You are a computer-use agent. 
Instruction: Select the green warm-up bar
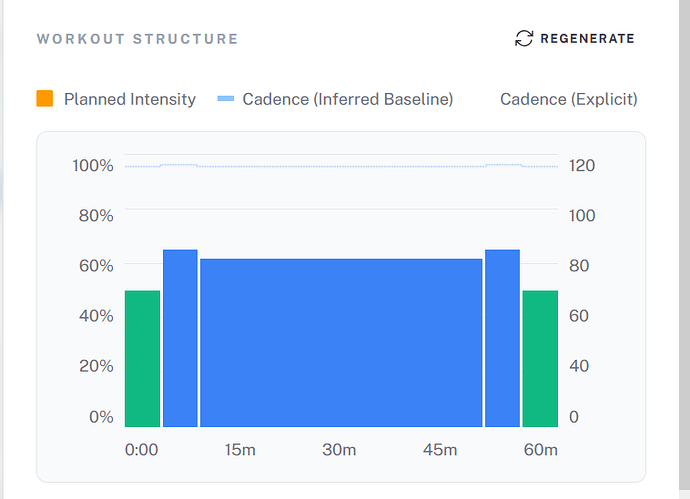[142, 359]
